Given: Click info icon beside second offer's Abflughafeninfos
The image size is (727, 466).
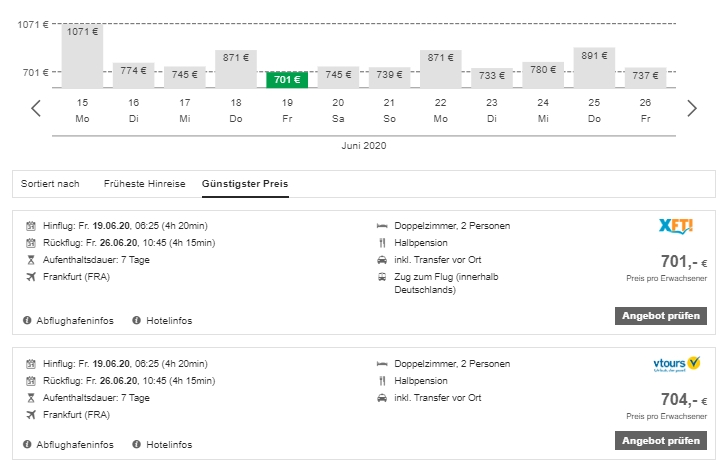Looking at the screenshot, I should pos(27,444).
